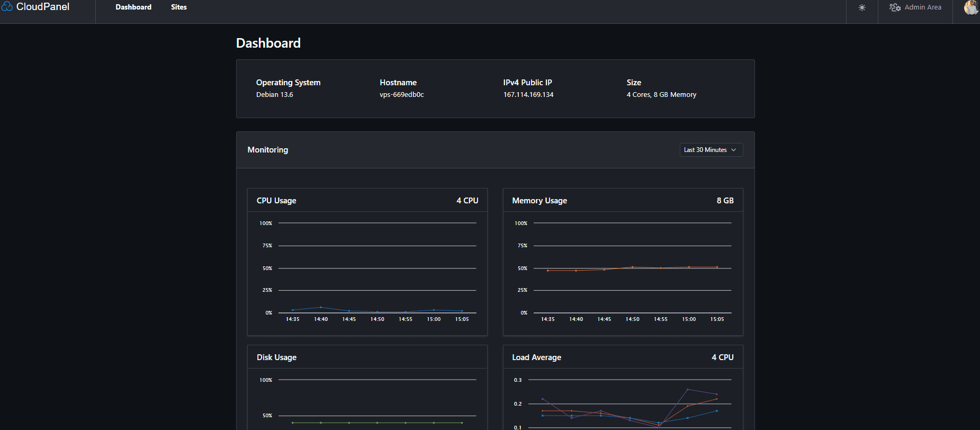Click the CPU Usage chart title
Viewport: 980px width, 430px height.
[276, 201]
